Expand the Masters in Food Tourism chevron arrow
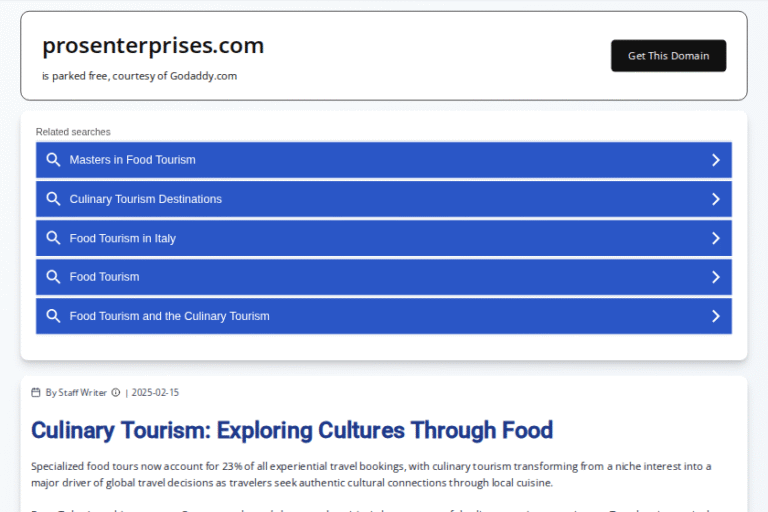768x512 pixels. click(715, 160)
